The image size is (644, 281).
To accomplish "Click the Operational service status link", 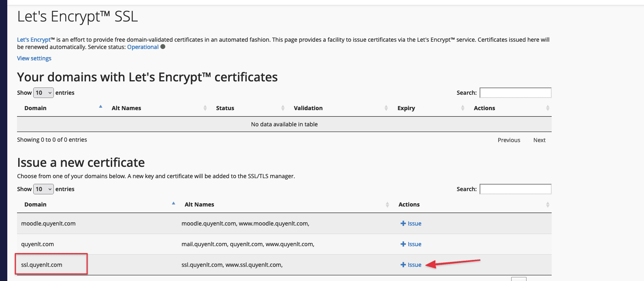I will click(143, 47).
